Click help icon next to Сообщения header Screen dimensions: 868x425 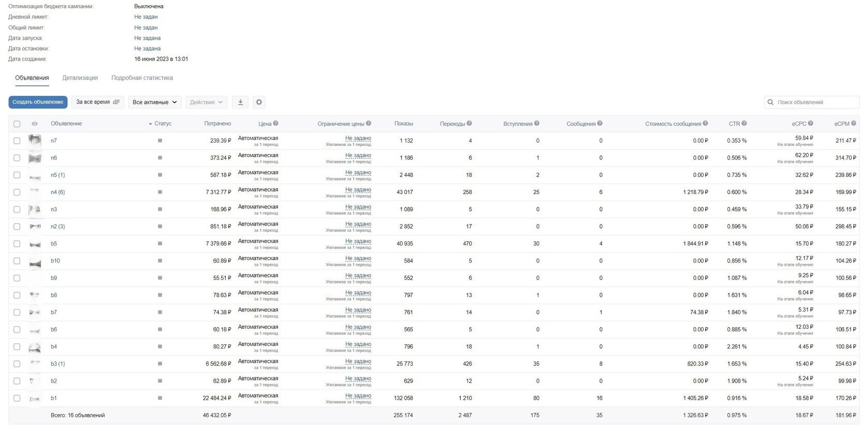(600, 124)
